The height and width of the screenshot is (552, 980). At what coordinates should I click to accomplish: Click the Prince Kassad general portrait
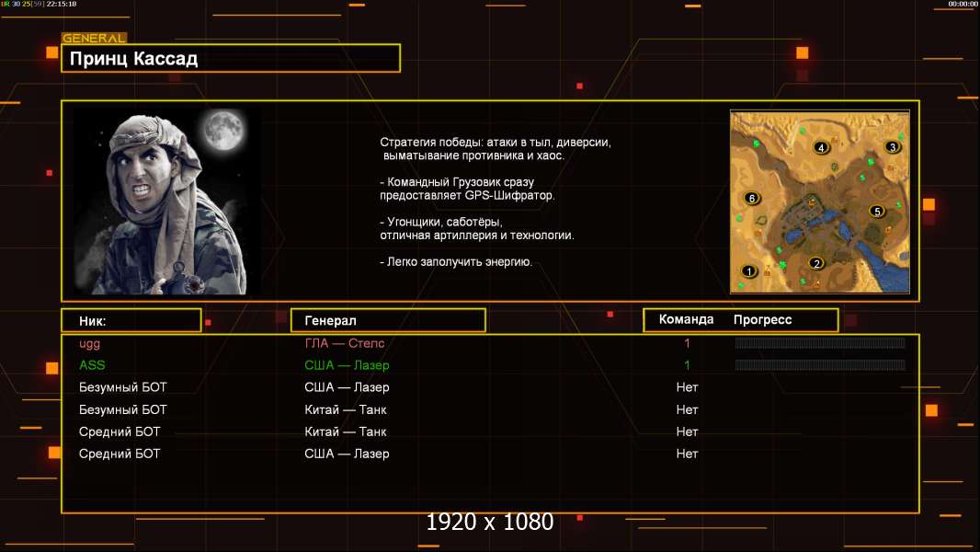(x=167, y=201)
